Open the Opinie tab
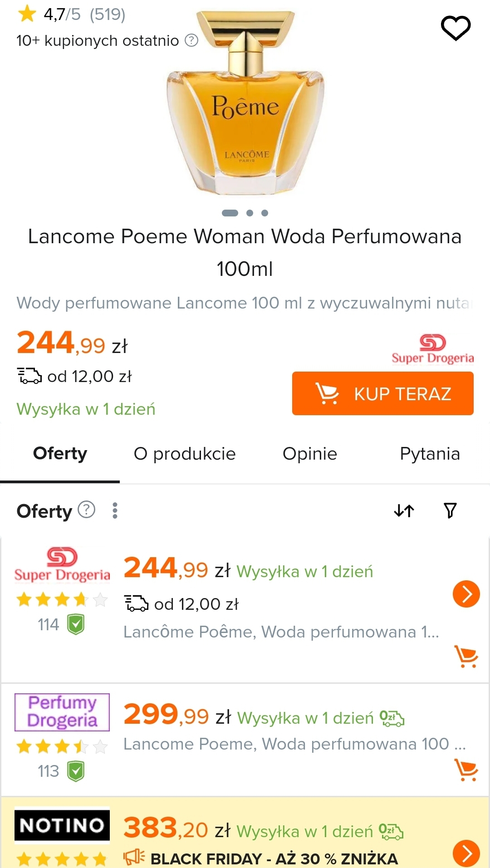Screen dimensions: 490x868 [x=310, y=453]
